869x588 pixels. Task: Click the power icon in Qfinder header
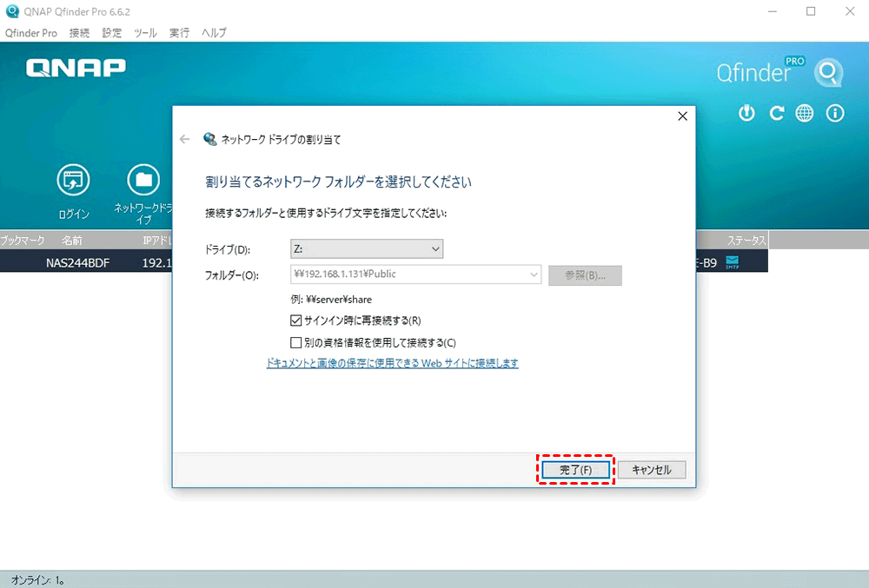pos(746,114)
